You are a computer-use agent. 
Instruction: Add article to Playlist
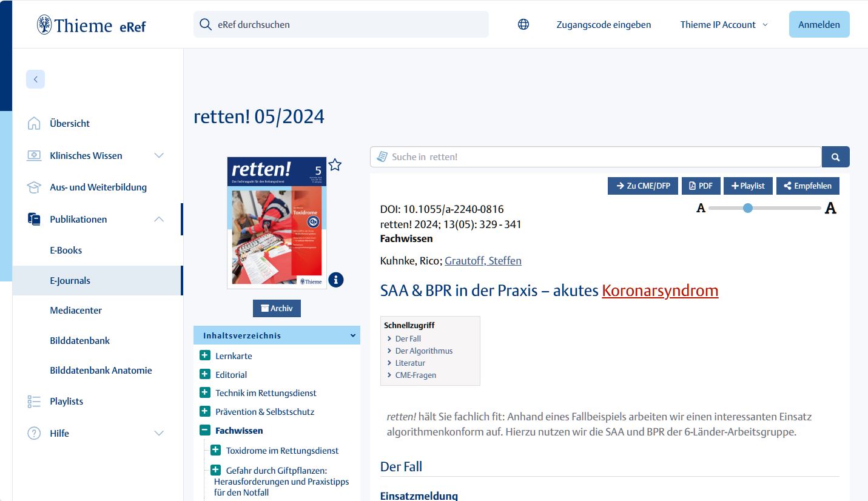pos(748,186)
